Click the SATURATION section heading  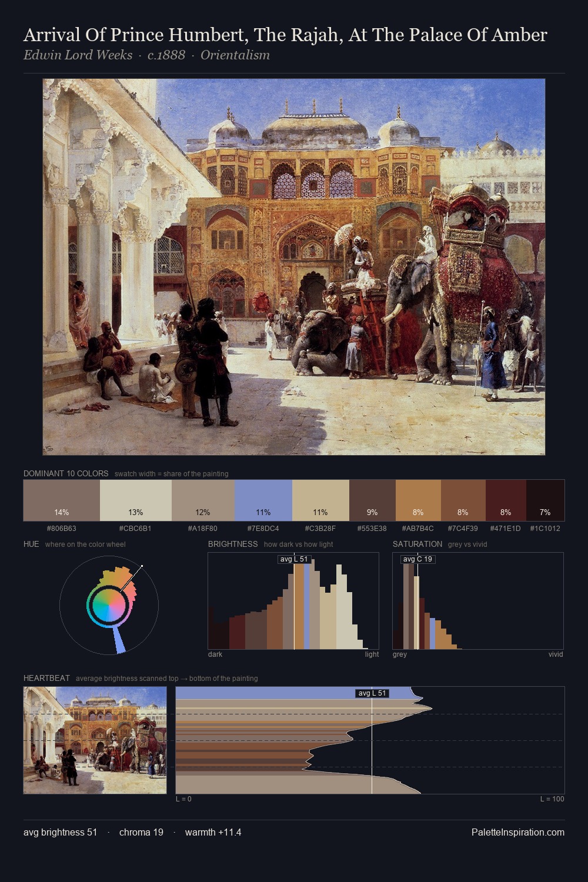417,544
